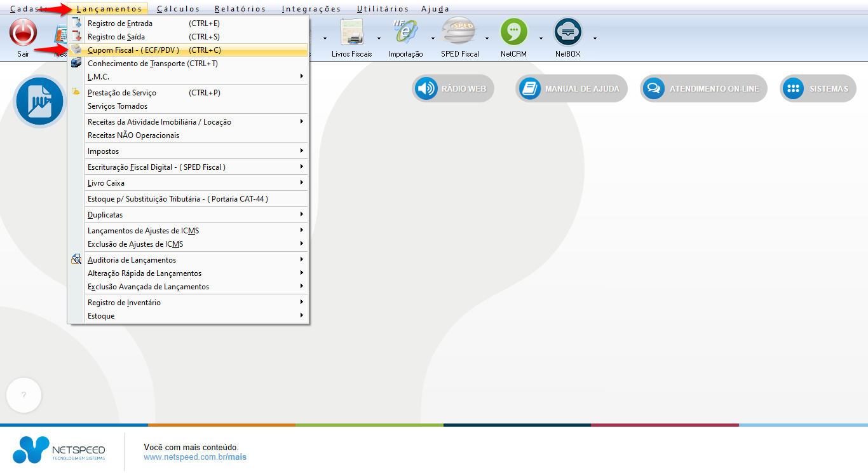The width and height of the screenshot is (868, 475).
Task: Open the Ajuda menu
Action: [435, 9]
